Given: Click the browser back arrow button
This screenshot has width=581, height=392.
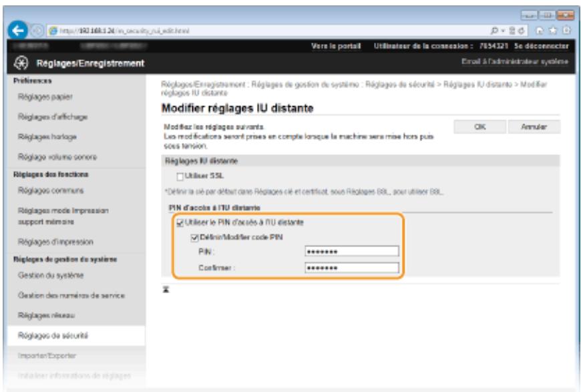Looking at the screenshot, I should pyautogui.click(x=17, y=30).
